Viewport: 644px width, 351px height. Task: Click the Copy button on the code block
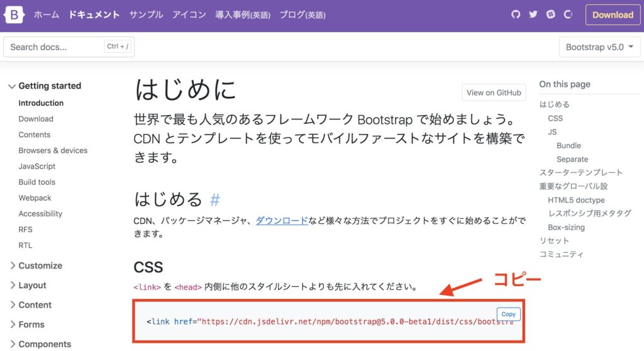click(508, 314)
